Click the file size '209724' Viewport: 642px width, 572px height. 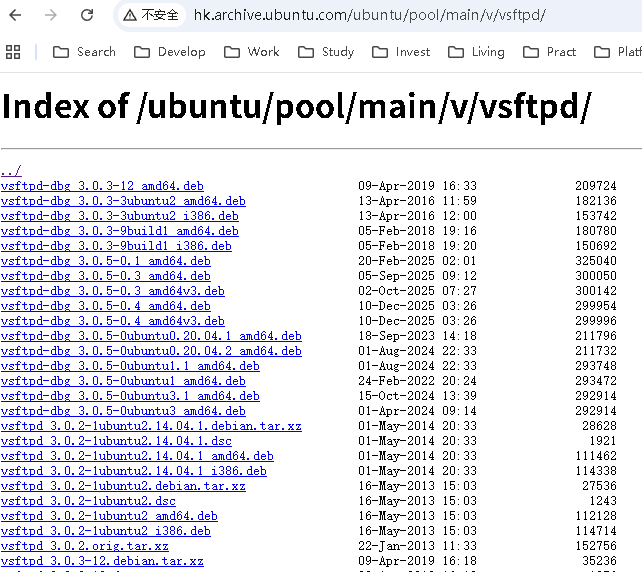click(x=596, y=186)
